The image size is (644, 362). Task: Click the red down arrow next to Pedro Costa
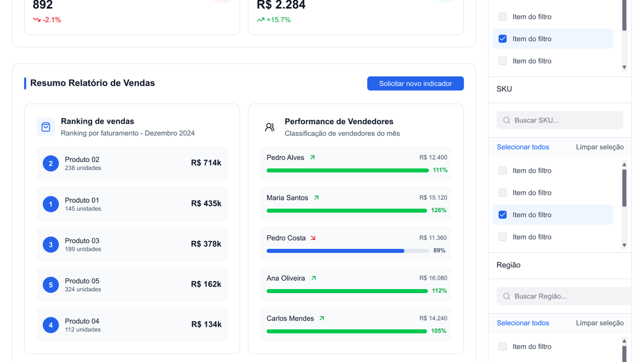(x=313, y=238)
